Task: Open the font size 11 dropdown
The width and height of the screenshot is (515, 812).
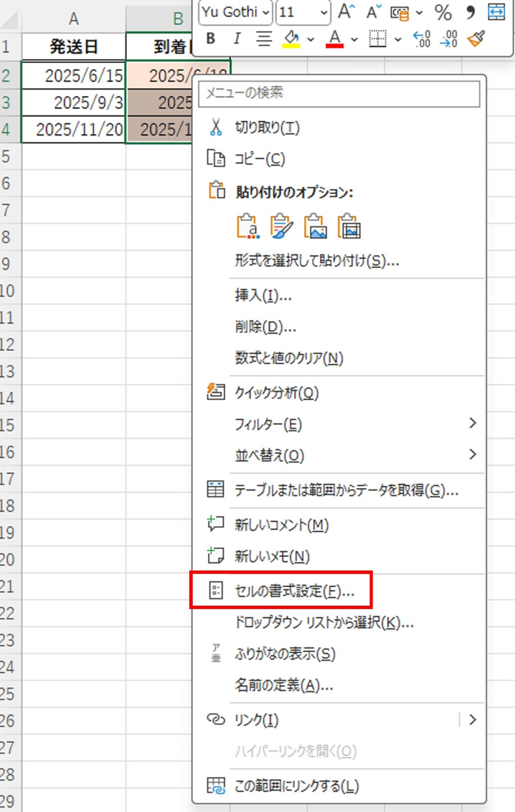Action: pos(323,12)
